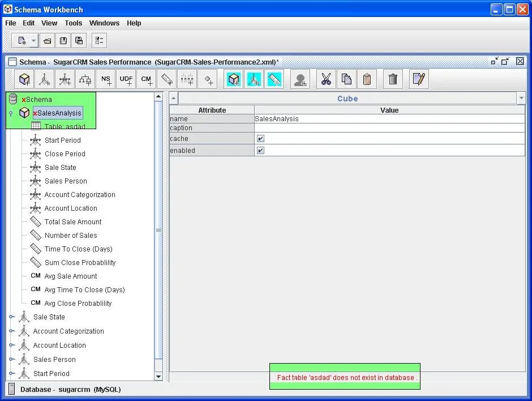Click the name value field SalesAnalysis

(x=389, y=119)
